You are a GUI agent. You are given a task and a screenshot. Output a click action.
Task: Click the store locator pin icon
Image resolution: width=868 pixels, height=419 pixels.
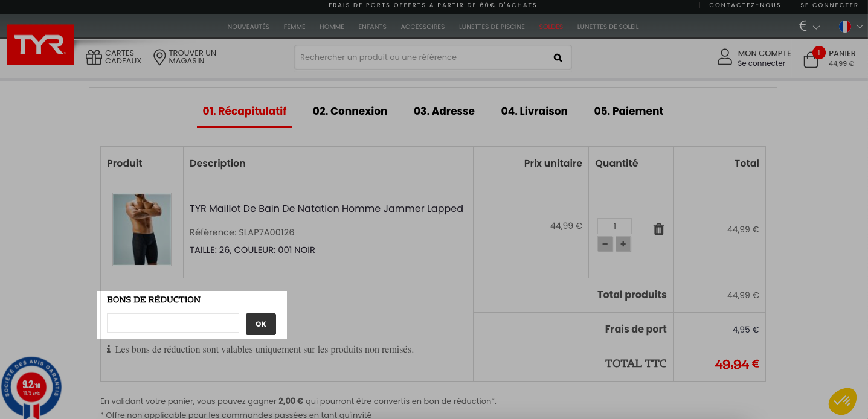pos(159,57)
